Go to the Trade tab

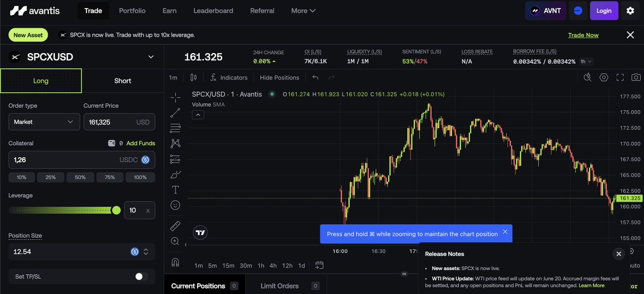93,11
